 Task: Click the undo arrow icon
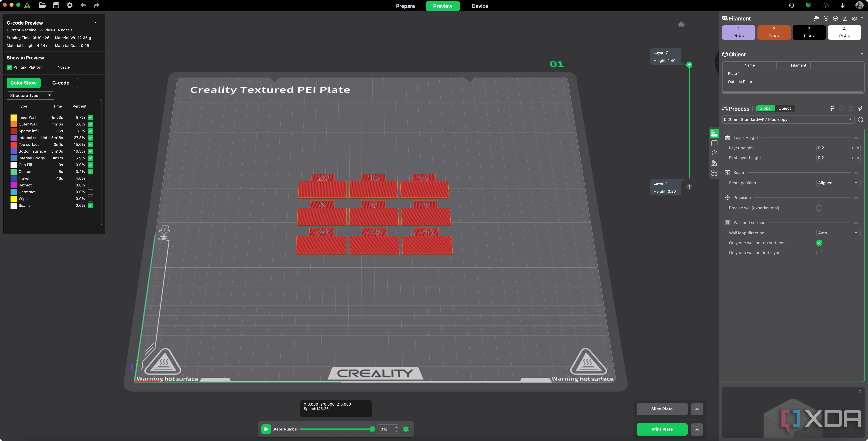click(83, 5)
